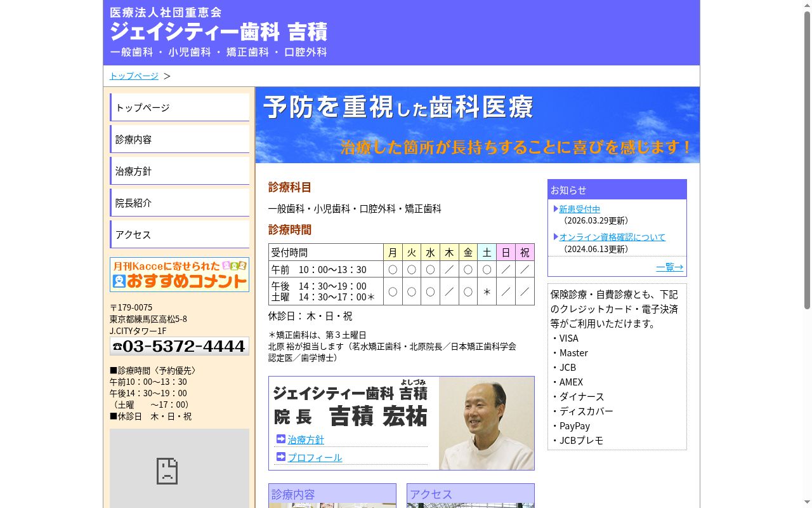This screenshot has width=812, height=508.
Task: Click ・JCBプレモ in the payment list
Action: click(x=577, y=440)
